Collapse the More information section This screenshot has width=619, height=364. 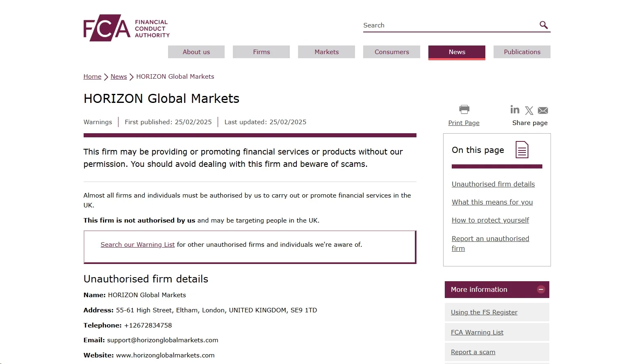[x=541, y=289]
